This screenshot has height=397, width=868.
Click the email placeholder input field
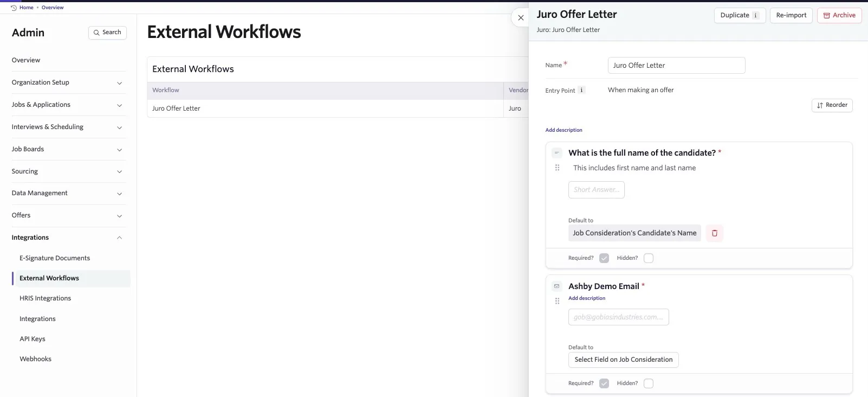coord(619,317)
